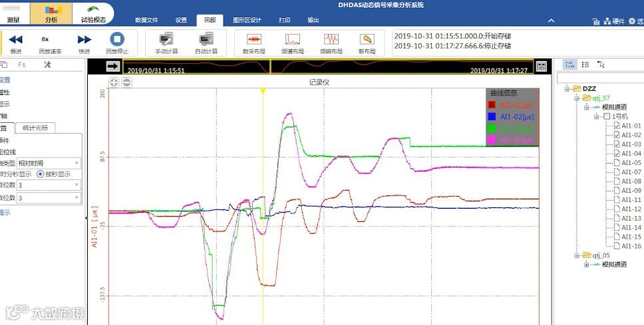Uncheck channel AI1-01
Screen dimensions: 644x325
click(617, 126)
